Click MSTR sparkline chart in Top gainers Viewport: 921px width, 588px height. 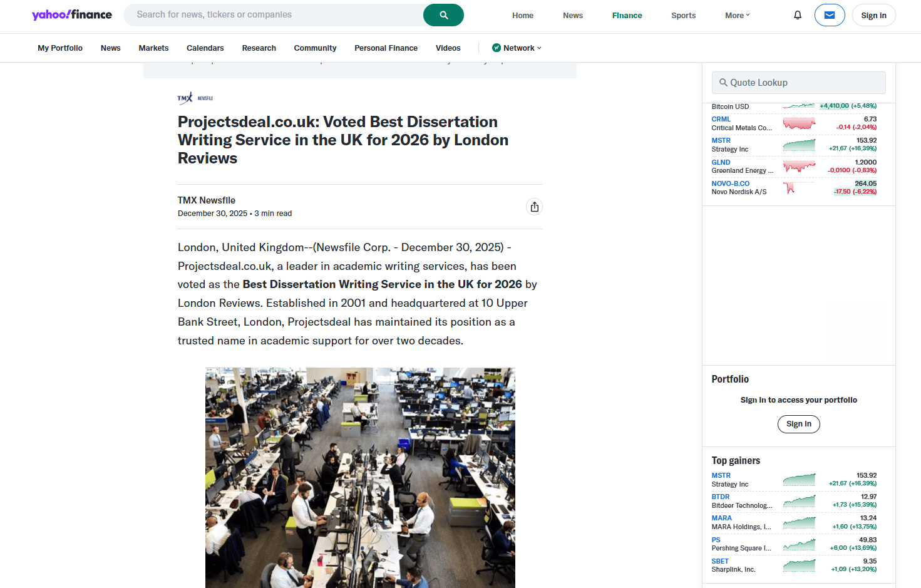click(x=799, y=480)
